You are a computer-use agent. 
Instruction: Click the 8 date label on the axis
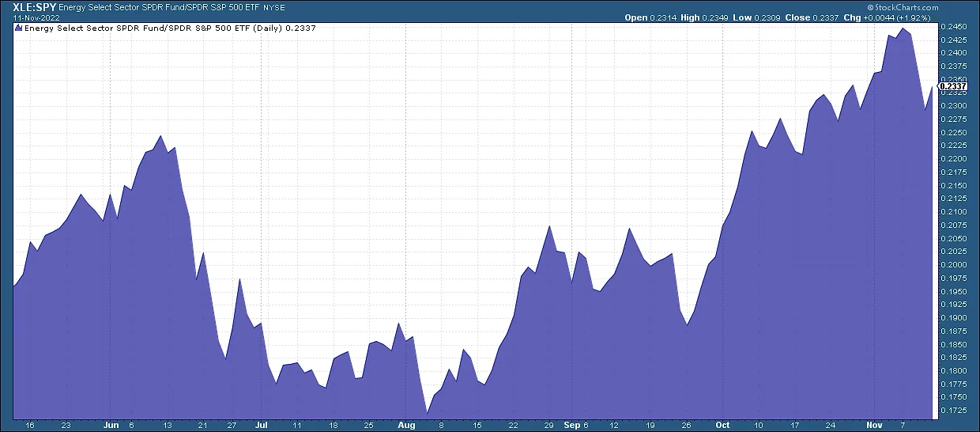[x=442, y=425]
